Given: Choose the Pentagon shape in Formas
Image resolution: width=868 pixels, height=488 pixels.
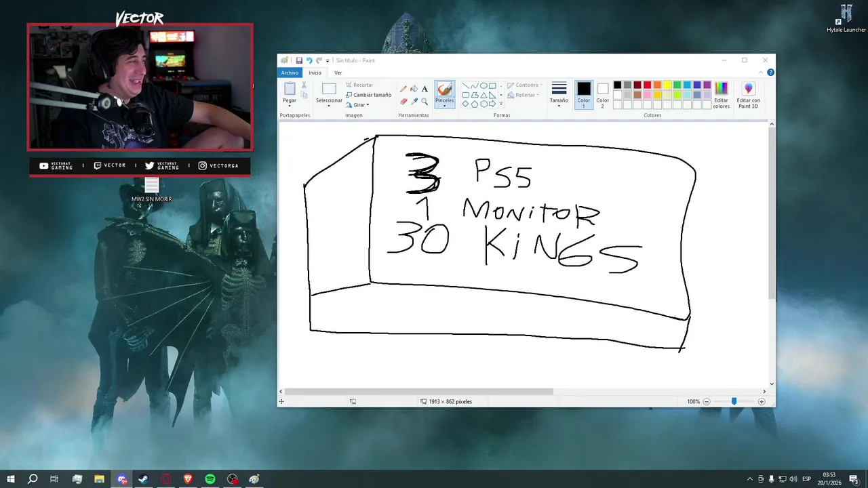Looking at the screenshot, I should click(475, 104).
